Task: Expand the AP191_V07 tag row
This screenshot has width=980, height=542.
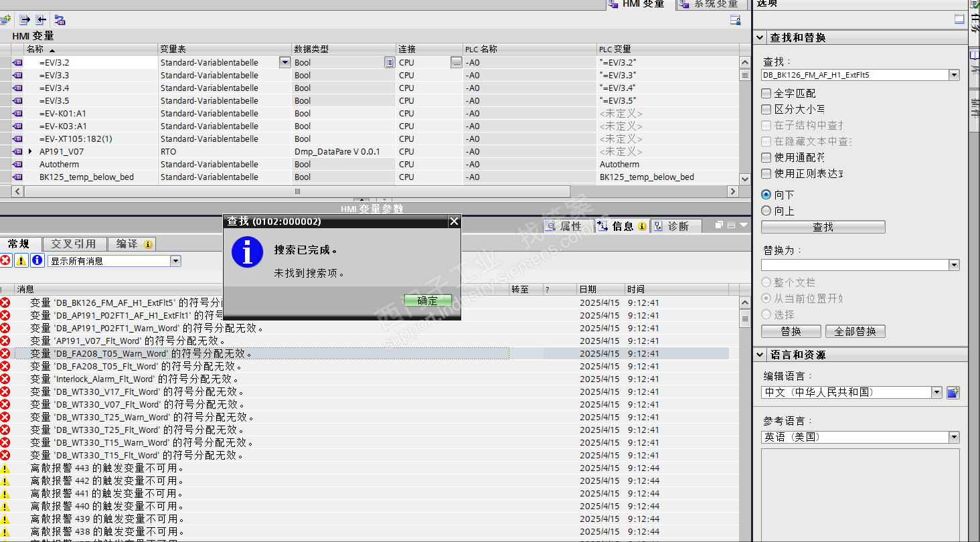Action: click(30, 151)
